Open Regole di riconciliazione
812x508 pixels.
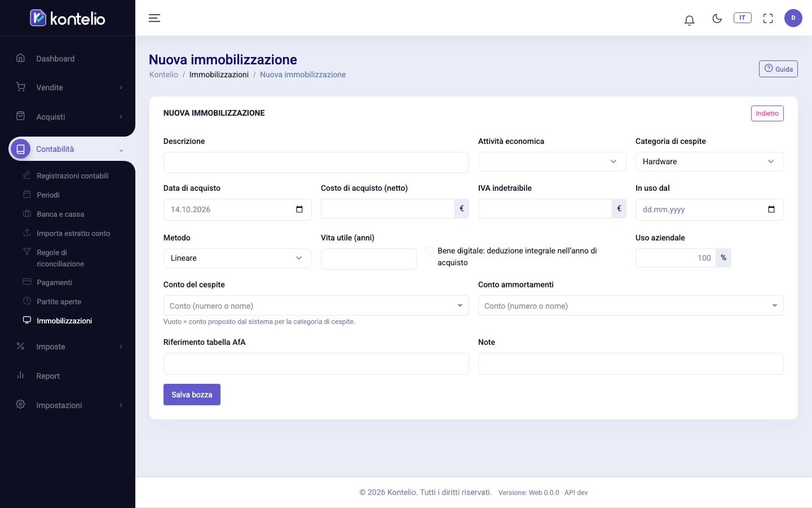coord(60,258)
